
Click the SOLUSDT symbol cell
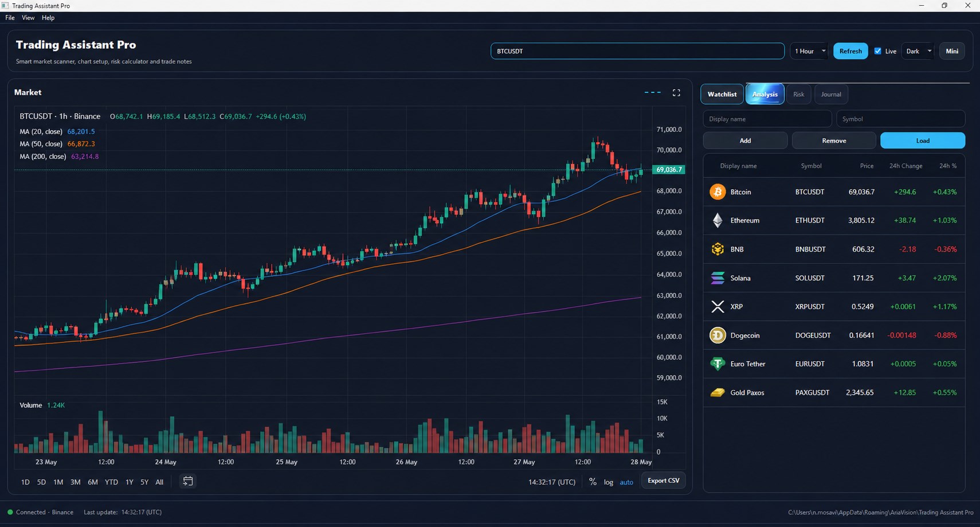810,278
